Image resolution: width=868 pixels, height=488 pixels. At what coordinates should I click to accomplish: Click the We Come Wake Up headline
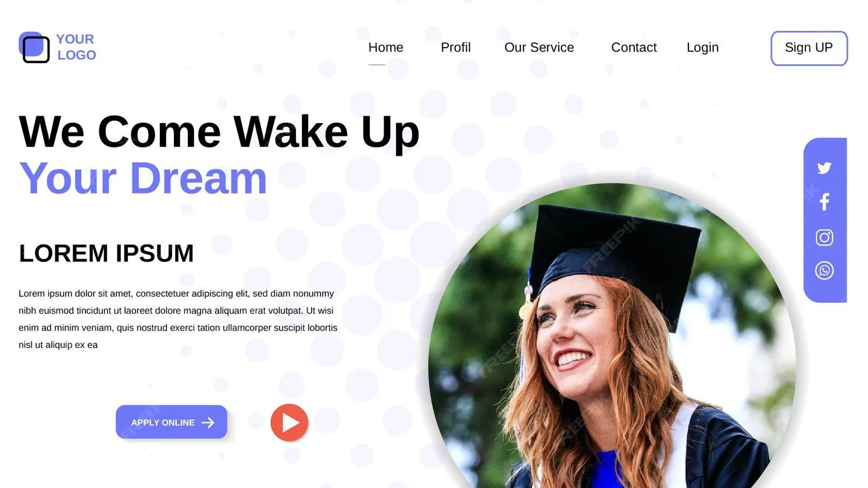[219, 132]
